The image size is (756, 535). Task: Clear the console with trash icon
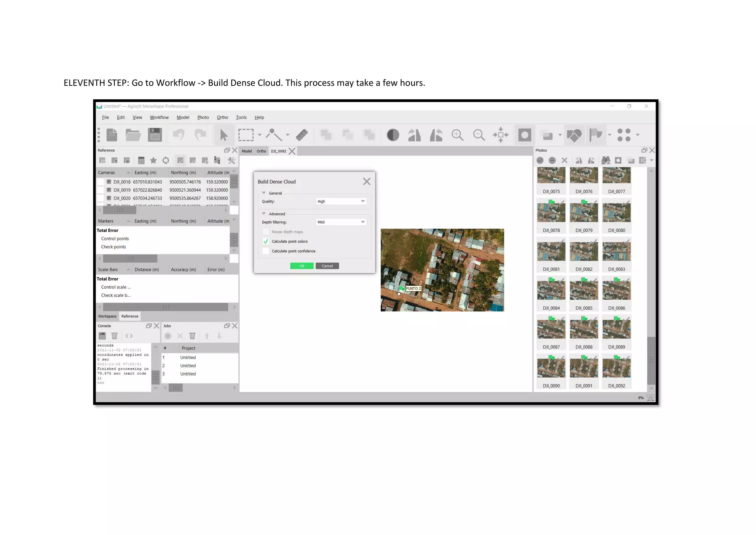point(114,336)
